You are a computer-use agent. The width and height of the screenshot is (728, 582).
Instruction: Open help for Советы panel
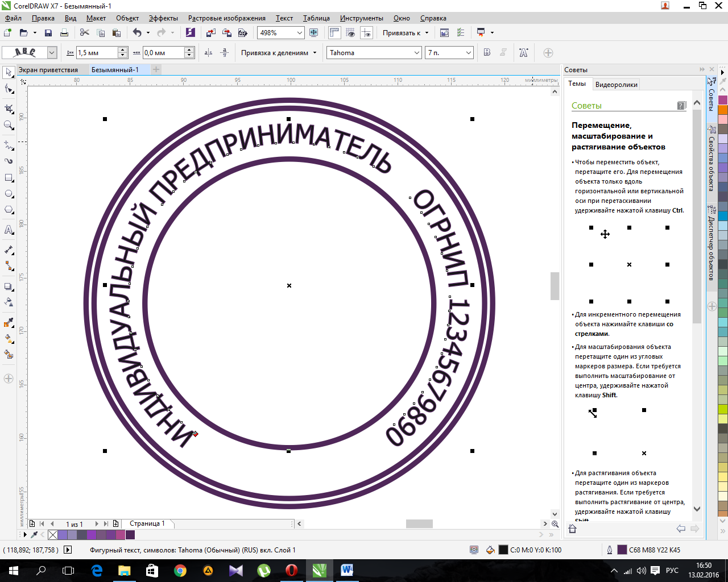click(x=682, y=105)
